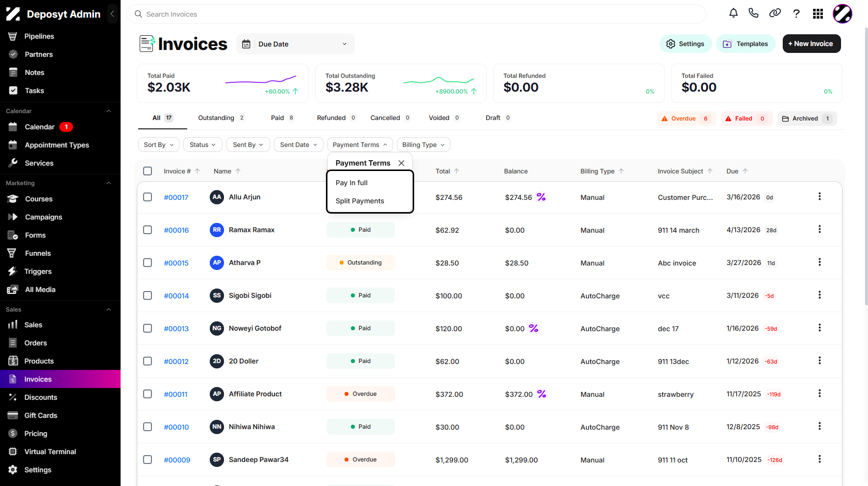Open the Templates button
Screen dimensions: 868x486
[745, 44]
